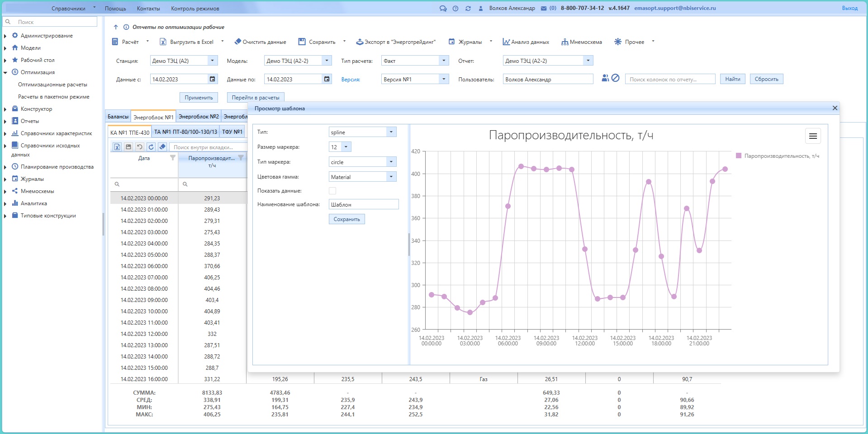This screenshot has width=868, height=434.
Task: Toggle the Паропроизводительность legend series
Action: (x=778, y=156)
